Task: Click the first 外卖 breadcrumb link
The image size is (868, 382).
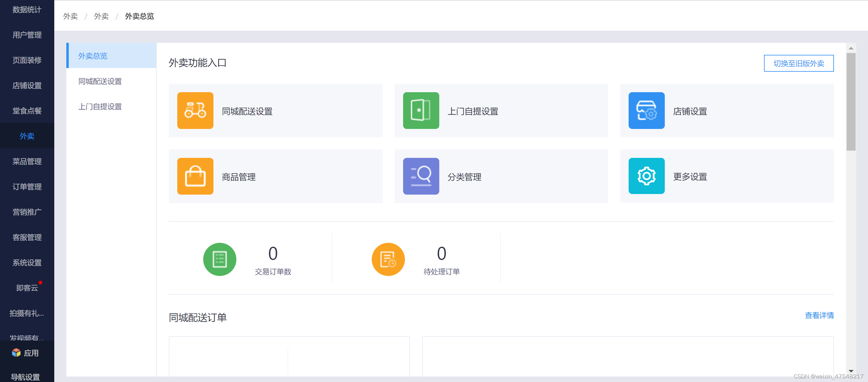Action: coord(71,16)
